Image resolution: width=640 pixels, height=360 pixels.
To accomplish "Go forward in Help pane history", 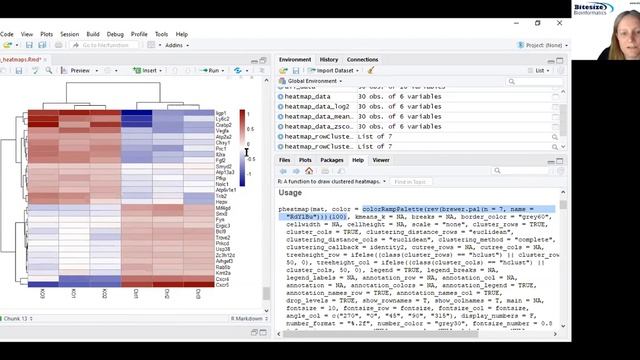I will click(296, 171).
